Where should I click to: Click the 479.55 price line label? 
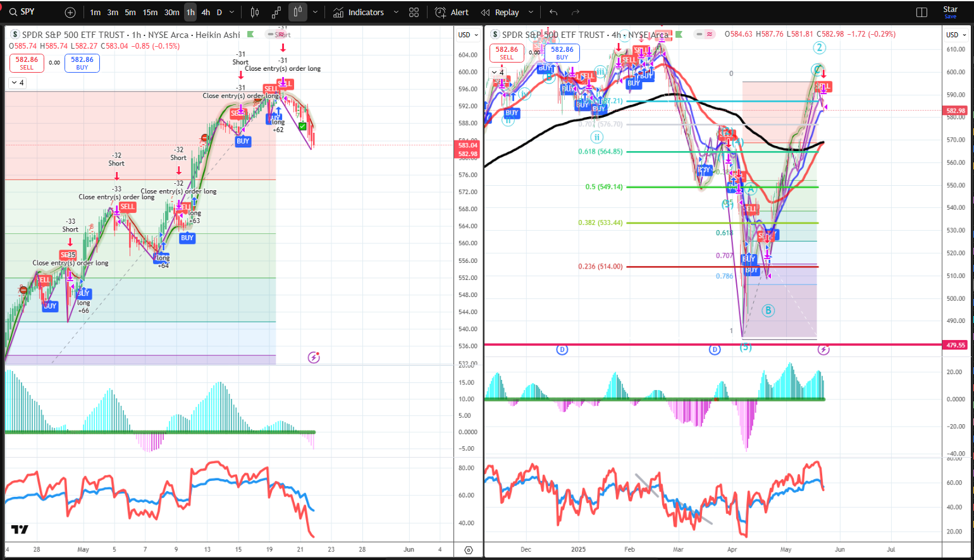pyautogui.click(x=956, y=345)
